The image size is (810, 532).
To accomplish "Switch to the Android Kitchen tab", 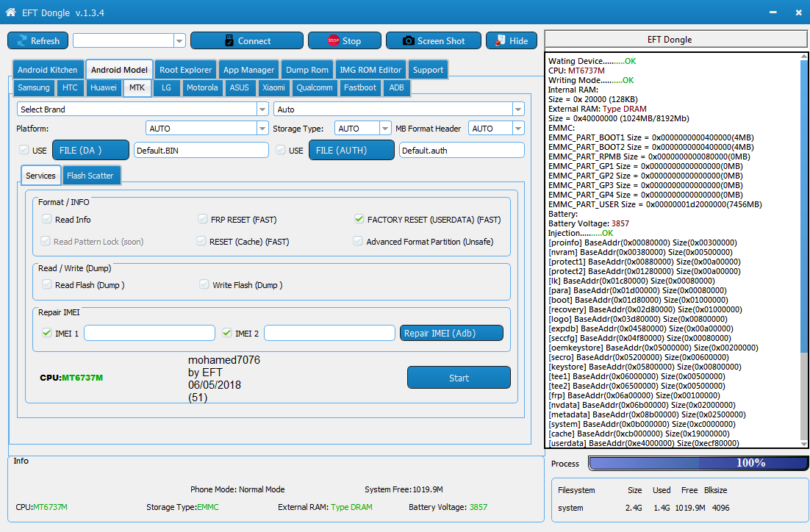I will point(48,70).
